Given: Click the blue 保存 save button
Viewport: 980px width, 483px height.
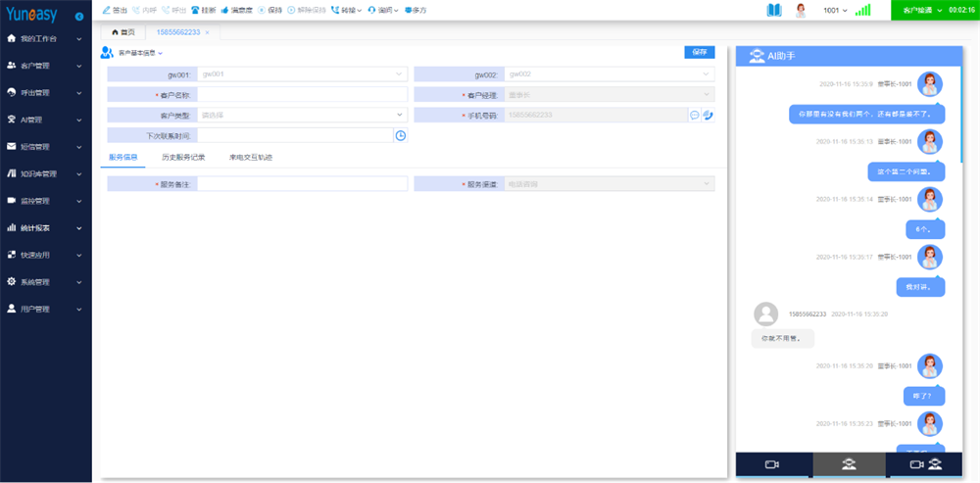Looking at the screenshot, I should (x=700, y=53).
